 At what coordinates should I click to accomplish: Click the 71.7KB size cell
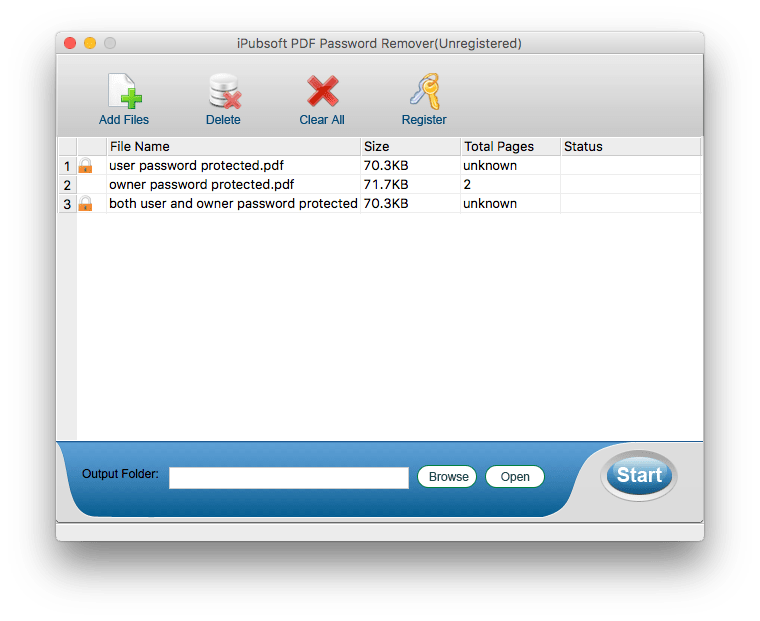(x=386, y=185)
